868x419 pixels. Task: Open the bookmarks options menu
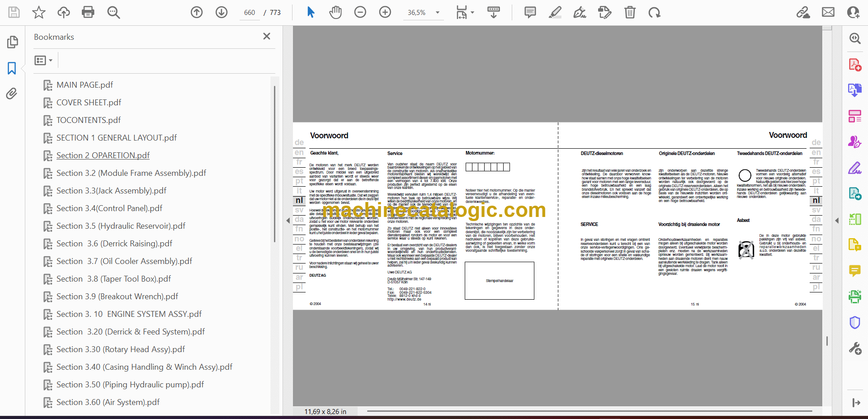coord(43,60)
